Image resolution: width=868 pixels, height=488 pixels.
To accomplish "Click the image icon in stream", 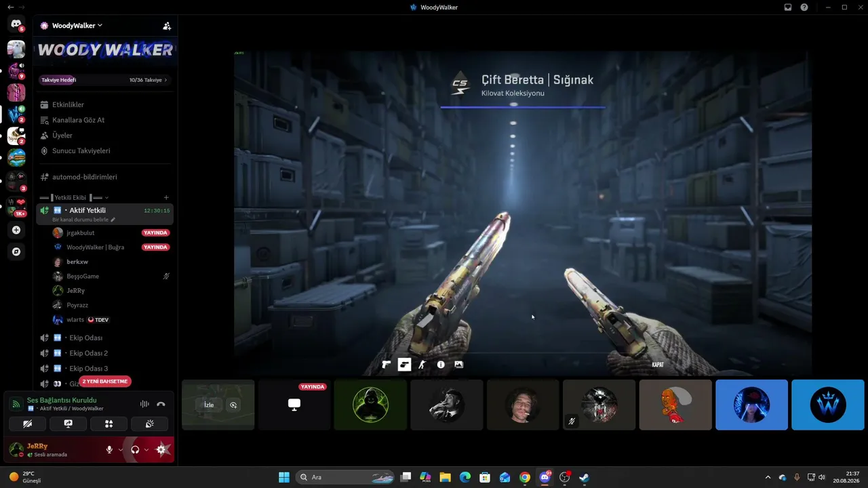I will pos(459,365).
